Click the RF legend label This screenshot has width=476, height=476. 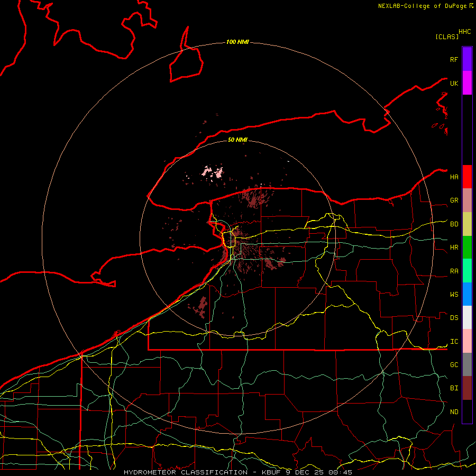pyautogui.click(x=454, y=59)
